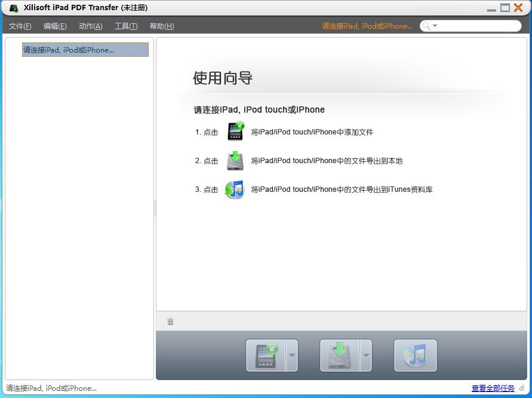Click the panel splitter handle
Viewport: 532px width, 398px height.
[155, 208]
